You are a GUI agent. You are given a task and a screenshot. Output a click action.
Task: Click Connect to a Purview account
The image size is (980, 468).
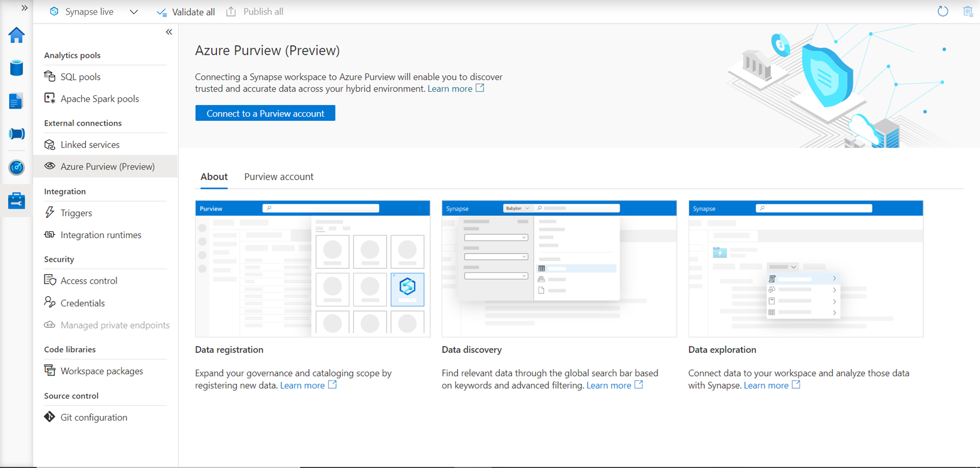(265, 113)
